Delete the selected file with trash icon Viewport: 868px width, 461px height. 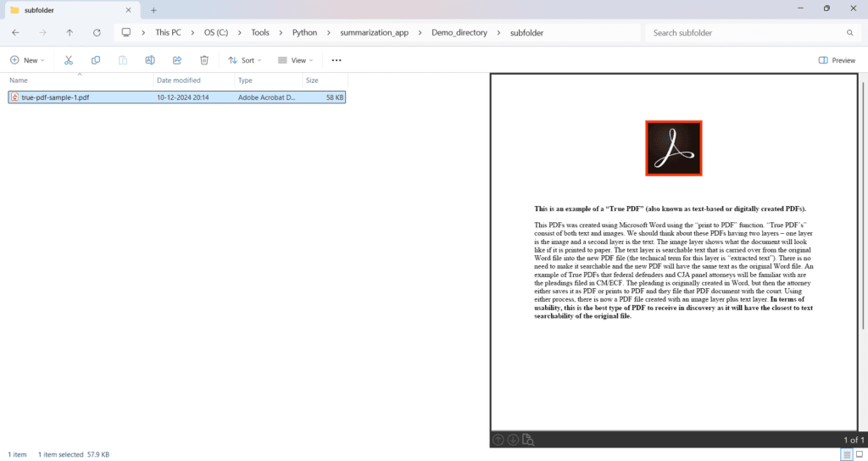[x=204, y=60]
